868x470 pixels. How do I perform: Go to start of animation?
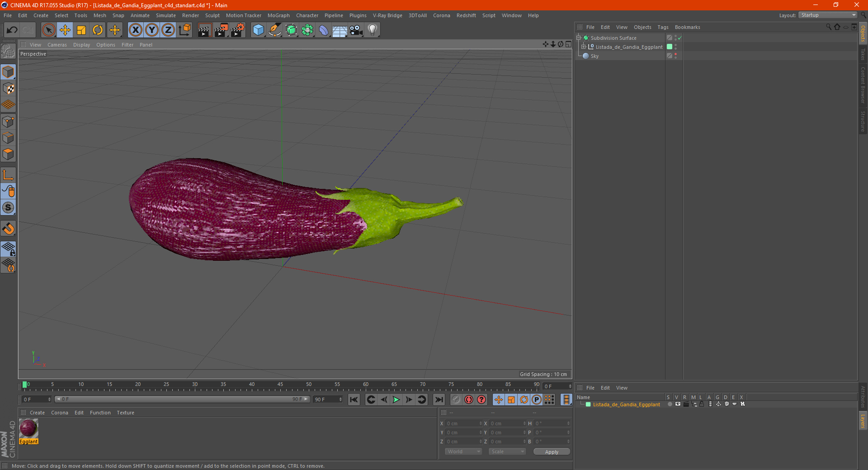click(354, 399)
